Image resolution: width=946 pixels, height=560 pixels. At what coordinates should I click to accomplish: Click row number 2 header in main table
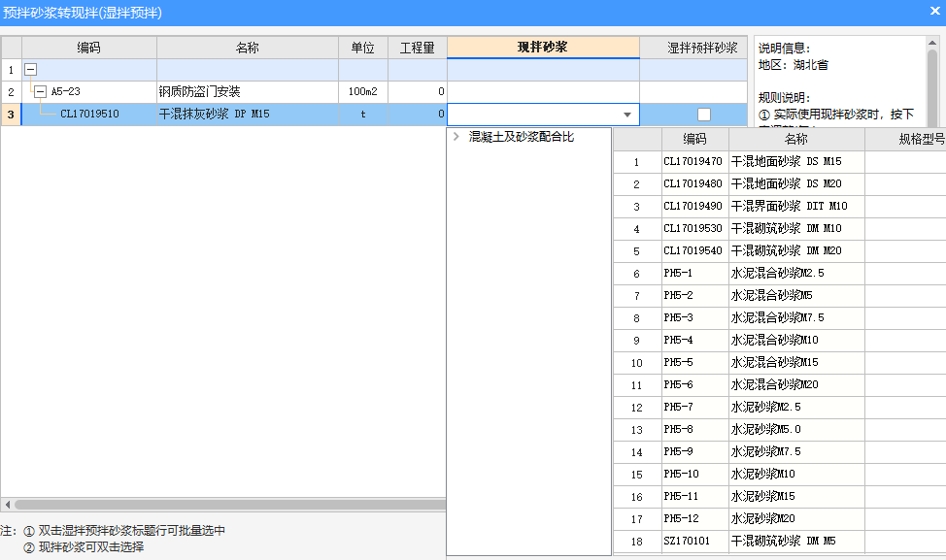point(11,91)
